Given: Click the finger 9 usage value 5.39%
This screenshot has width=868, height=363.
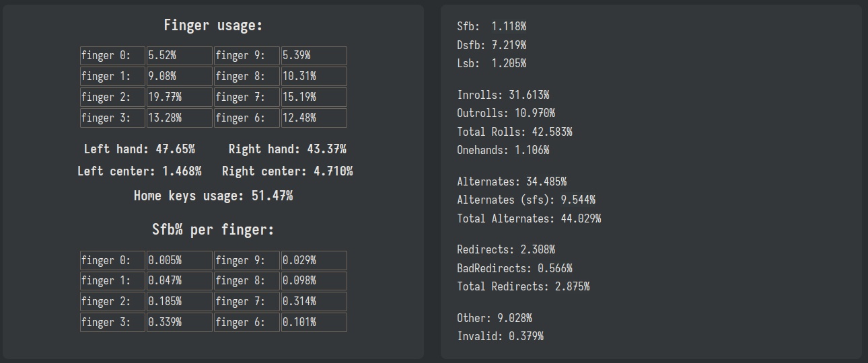Looking at the screenshot, I should tap(314, 56).
